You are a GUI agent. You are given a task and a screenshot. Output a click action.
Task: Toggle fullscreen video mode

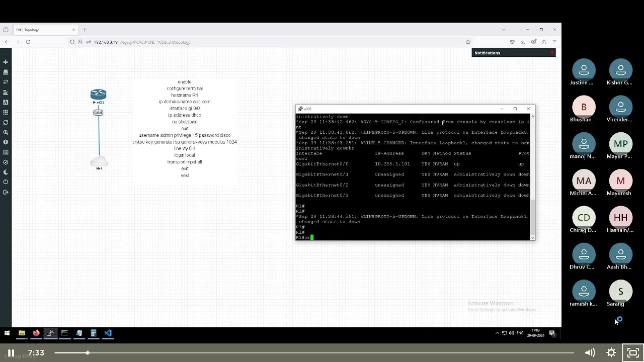[x=633, y=353]
